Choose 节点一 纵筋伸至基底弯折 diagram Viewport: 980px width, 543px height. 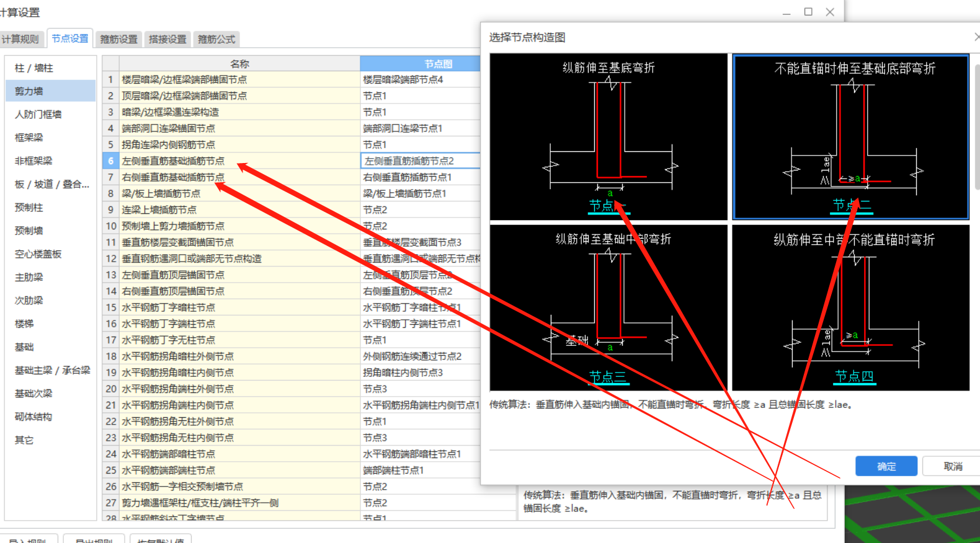608,136
